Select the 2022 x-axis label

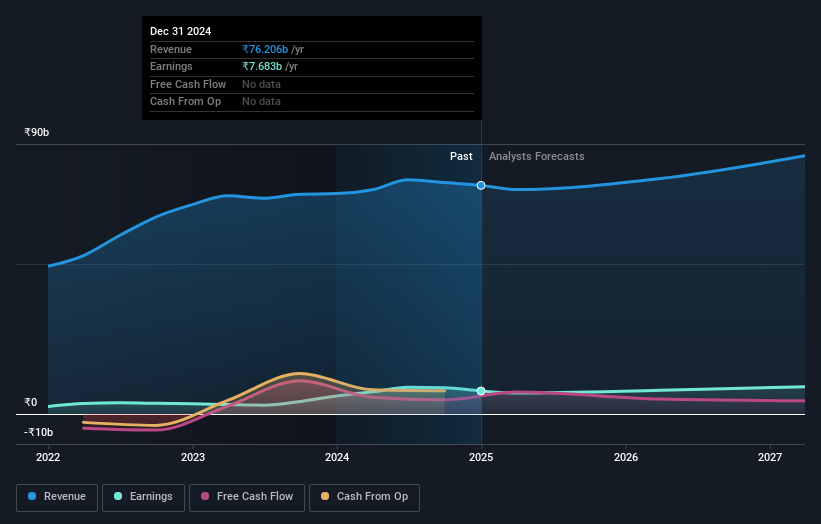(x=48, y=458)
